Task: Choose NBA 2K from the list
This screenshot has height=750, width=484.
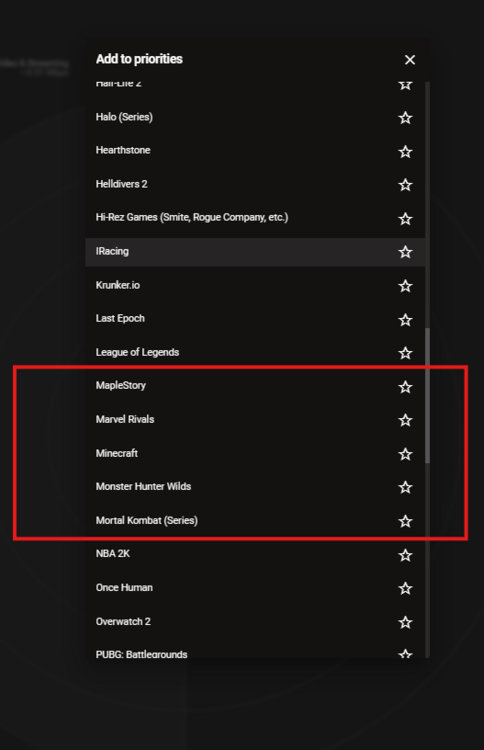Action: coord(255,554)
